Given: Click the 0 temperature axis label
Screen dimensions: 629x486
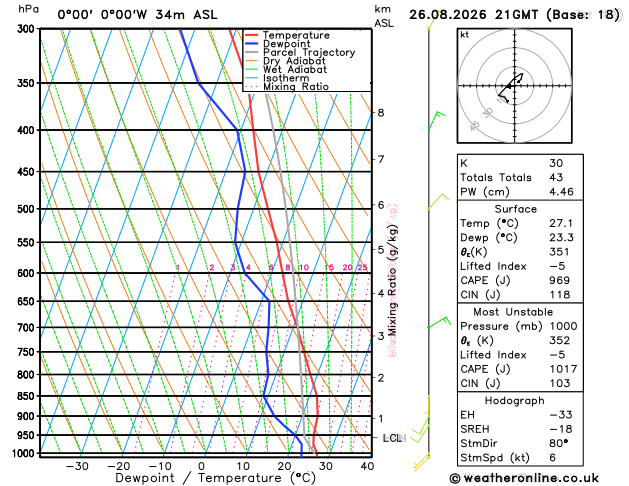Looking at the screenshot, I should (201, 466).
